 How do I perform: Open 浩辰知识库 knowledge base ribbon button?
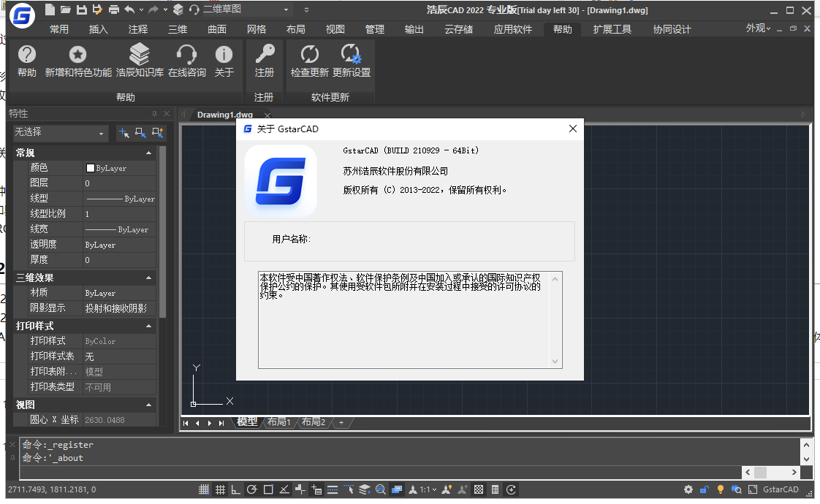point(140,61)
